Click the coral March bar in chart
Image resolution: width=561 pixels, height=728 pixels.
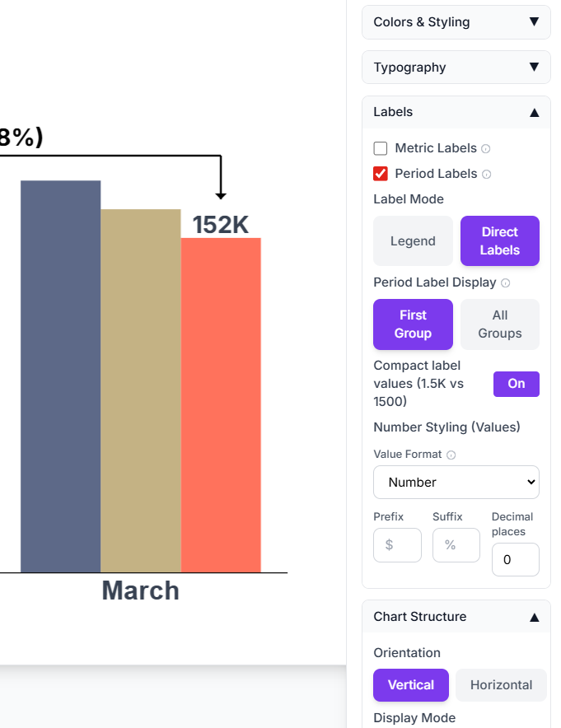pyautogui.click(x=221, y=404)
